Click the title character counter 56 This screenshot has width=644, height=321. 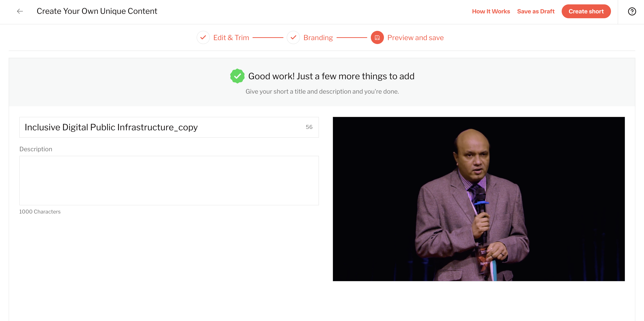click(309, 127)
